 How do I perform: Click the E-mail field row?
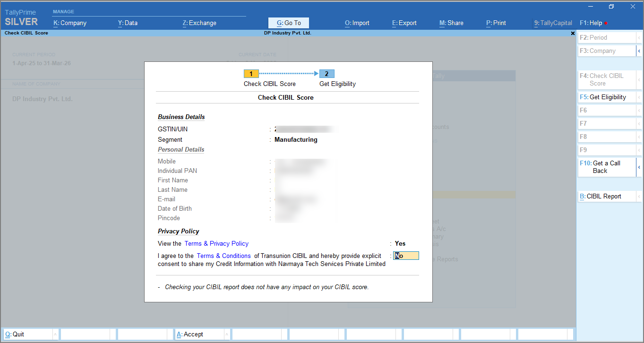tap(246, 199)
